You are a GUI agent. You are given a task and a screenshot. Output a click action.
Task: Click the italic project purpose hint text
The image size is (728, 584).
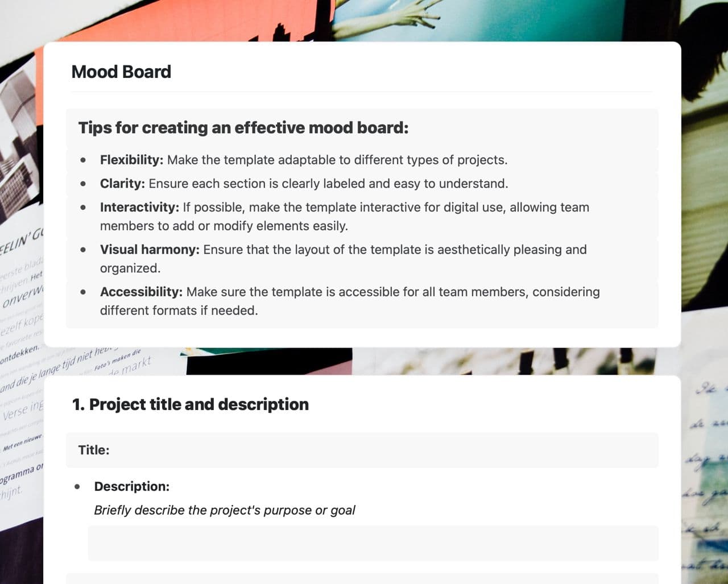[225, 510]
